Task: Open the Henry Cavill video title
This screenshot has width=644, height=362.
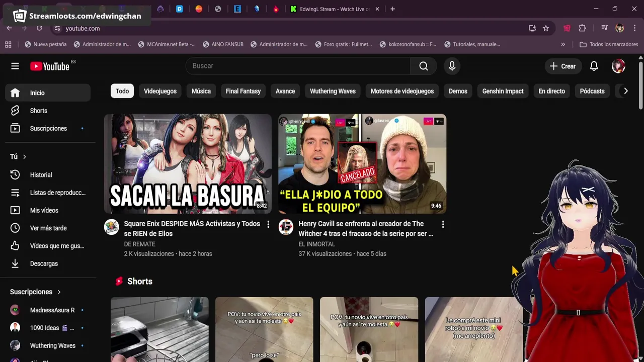Action: tap(366, 229)
